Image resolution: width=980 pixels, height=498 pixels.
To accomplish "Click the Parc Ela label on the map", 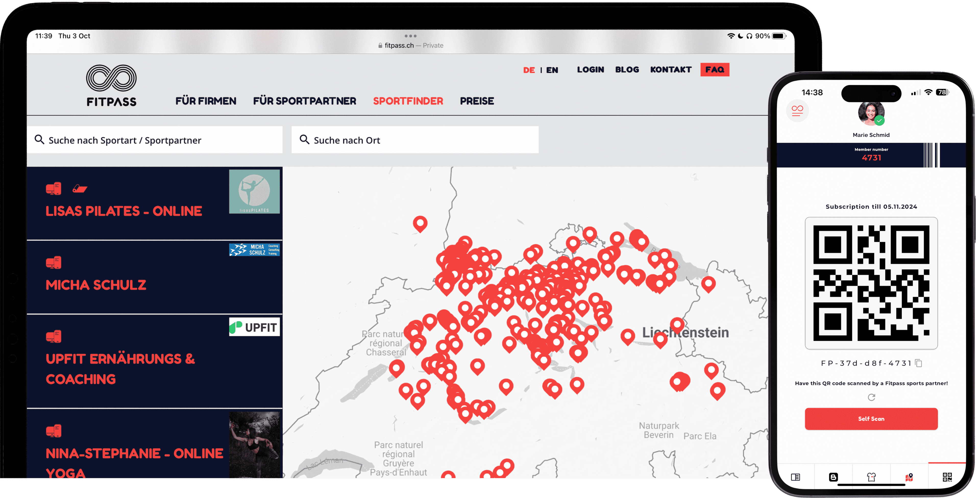I will point(700,436).
